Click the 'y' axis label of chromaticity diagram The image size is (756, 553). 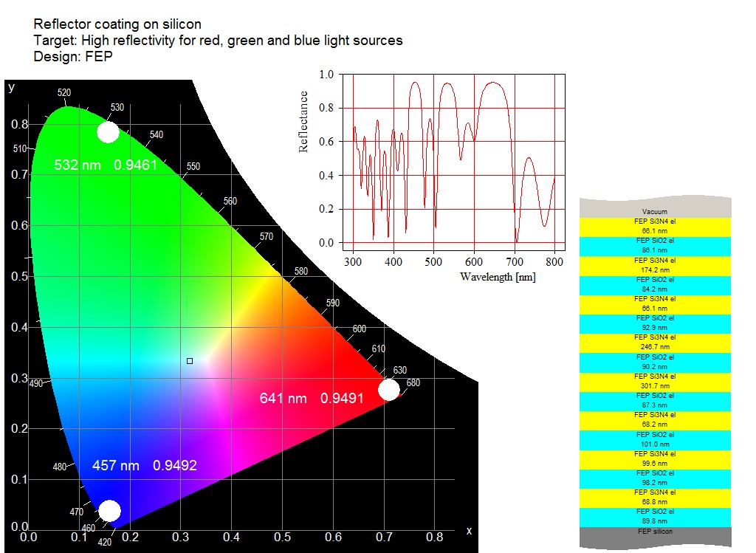12,87
